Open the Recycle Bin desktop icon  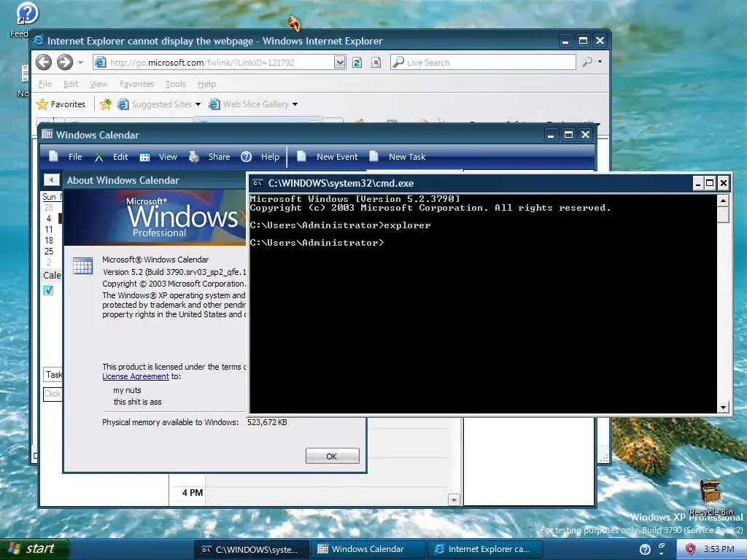pyautogui.click(x=711, y=497)
